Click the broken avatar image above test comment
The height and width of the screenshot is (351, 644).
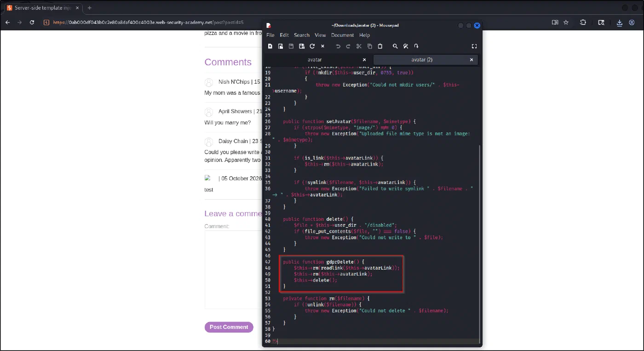[207, 178]
